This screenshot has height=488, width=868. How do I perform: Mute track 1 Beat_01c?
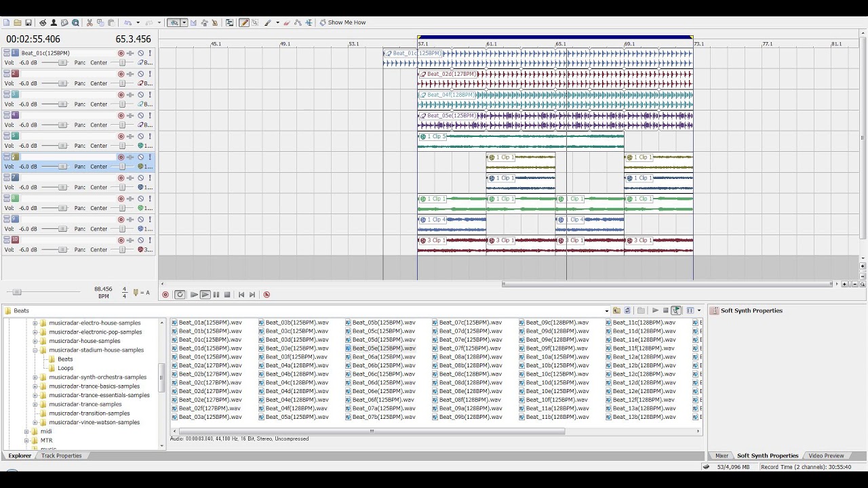(141, 53)
